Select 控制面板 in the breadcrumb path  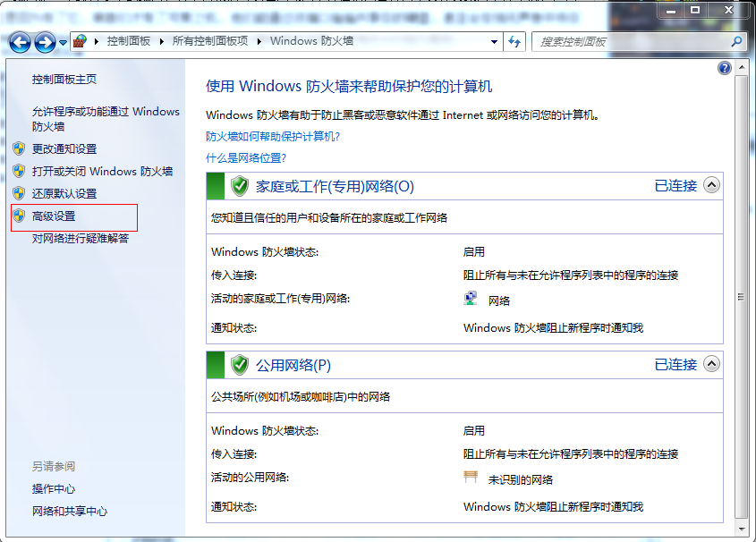[x=128, y=41]
